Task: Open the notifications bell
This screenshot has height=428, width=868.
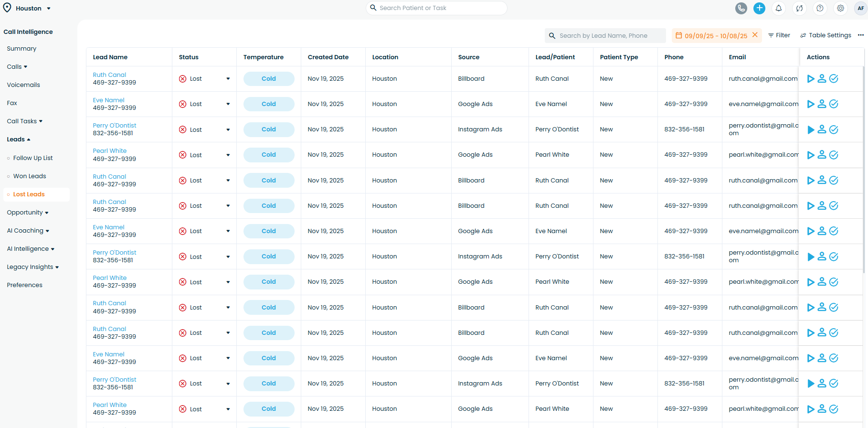Action: (779, 8)
